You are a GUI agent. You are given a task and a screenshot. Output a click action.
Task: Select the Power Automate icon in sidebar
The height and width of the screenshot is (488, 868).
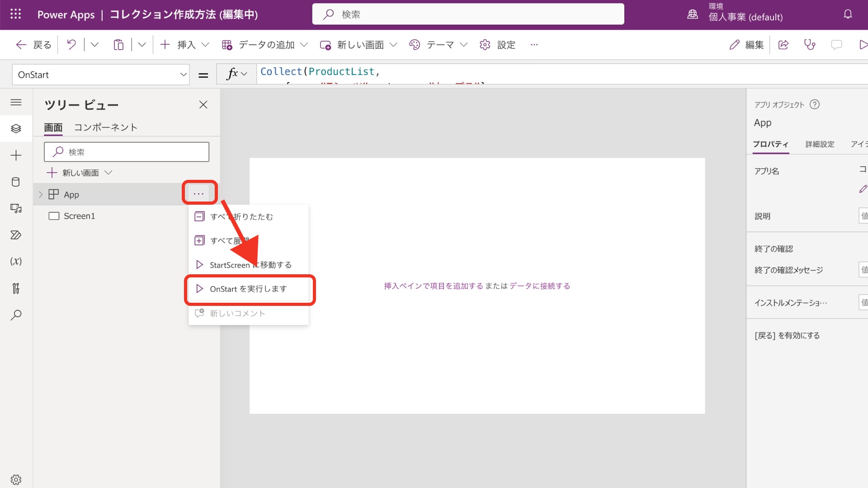tap(16, 235)
